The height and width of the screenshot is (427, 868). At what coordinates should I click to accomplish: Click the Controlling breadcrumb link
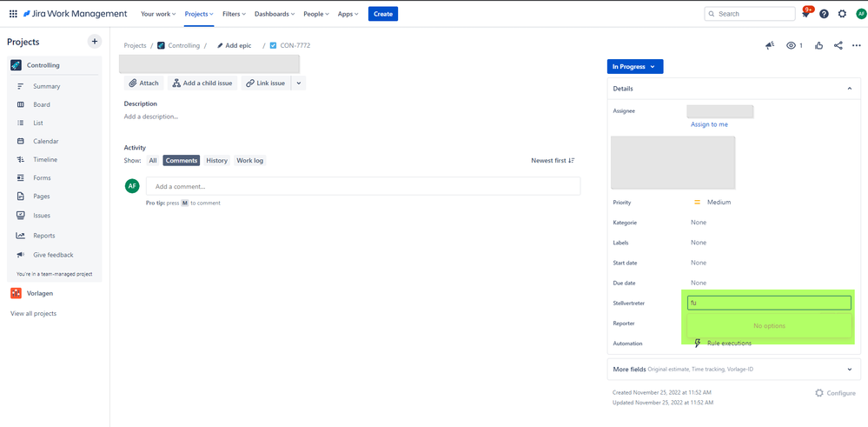tap(179, 45)
